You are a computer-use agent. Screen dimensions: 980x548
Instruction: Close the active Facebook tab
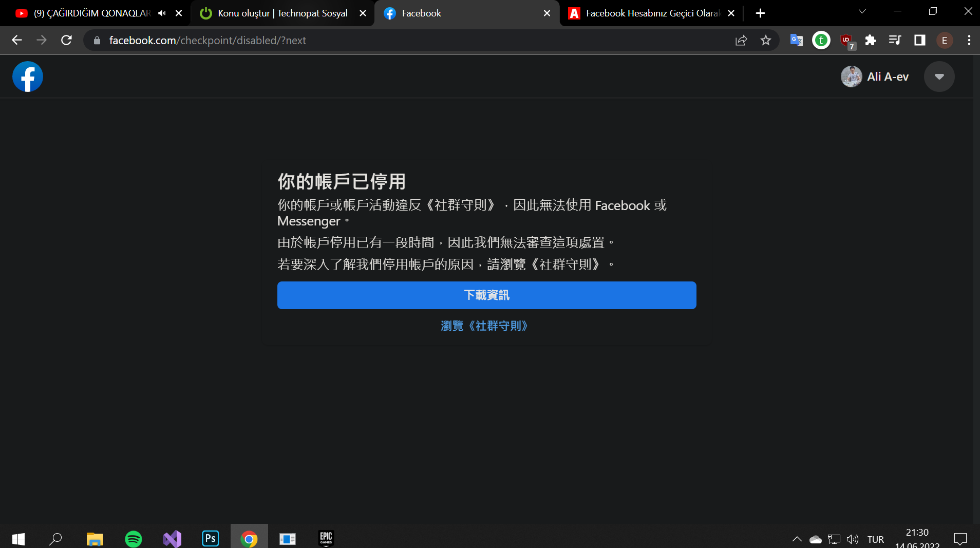coord(547,13)
